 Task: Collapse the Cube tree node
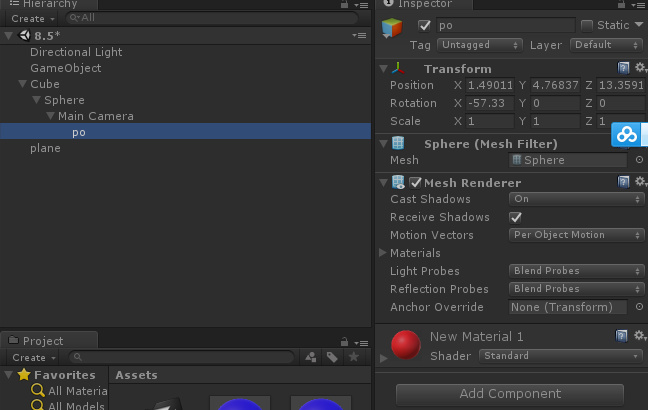point(22,84)
